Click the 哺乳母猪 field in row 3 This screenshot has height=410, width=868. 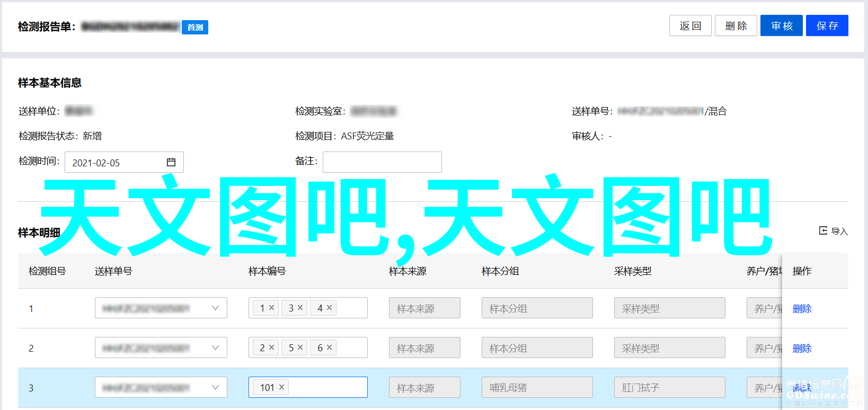pyautogui.click(x=537, y=387)
